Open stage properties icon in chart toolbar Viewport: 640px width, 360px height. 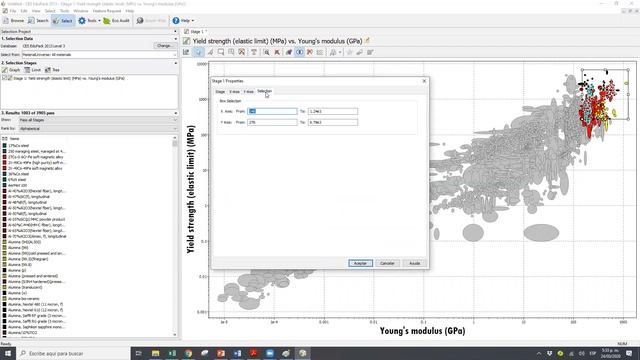coord(186,52)
